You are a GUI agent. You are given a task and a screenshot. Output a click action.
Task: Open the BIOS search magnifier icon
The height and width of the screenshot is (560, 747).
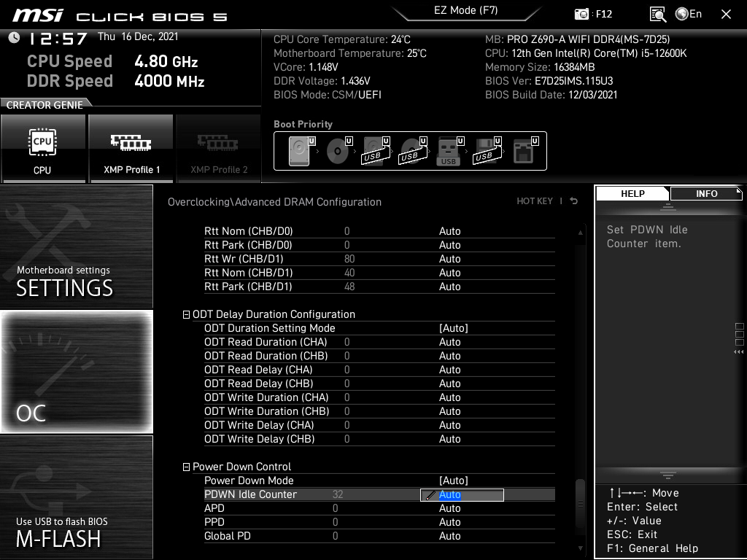[x=657, y=15]
